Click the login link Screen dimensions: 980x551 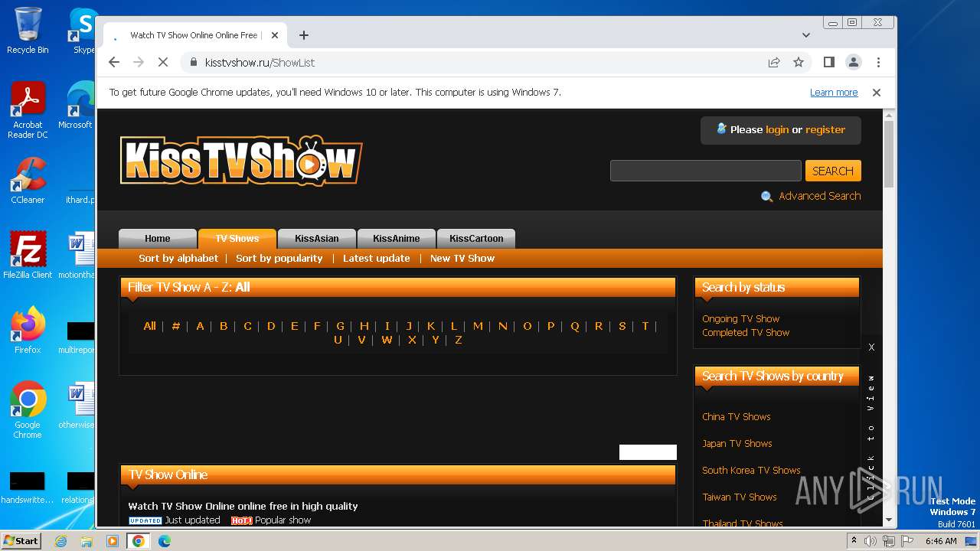[776, 130]
